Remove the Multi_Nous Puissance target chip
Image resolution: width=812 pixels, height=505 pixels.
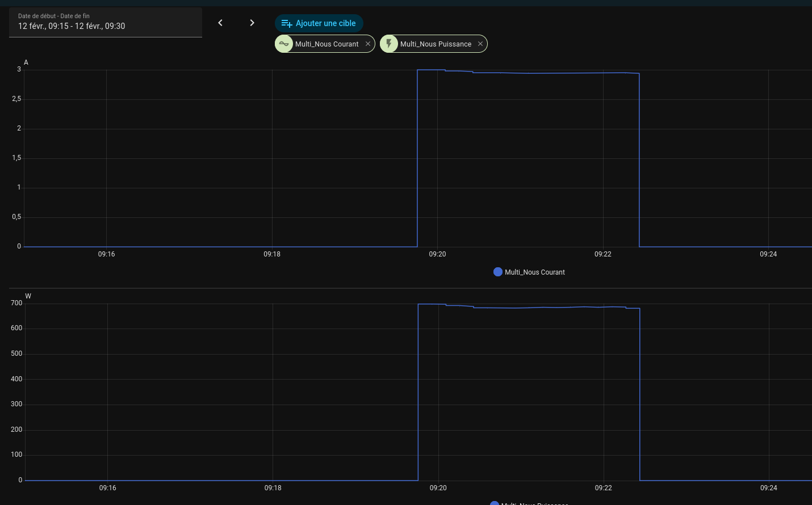coord(480,44)
